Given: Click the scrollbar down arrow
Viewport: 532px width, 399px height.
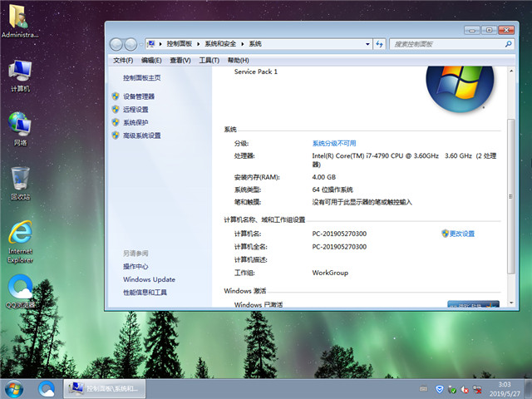Looking at the screenshot, I should (511, 303).
